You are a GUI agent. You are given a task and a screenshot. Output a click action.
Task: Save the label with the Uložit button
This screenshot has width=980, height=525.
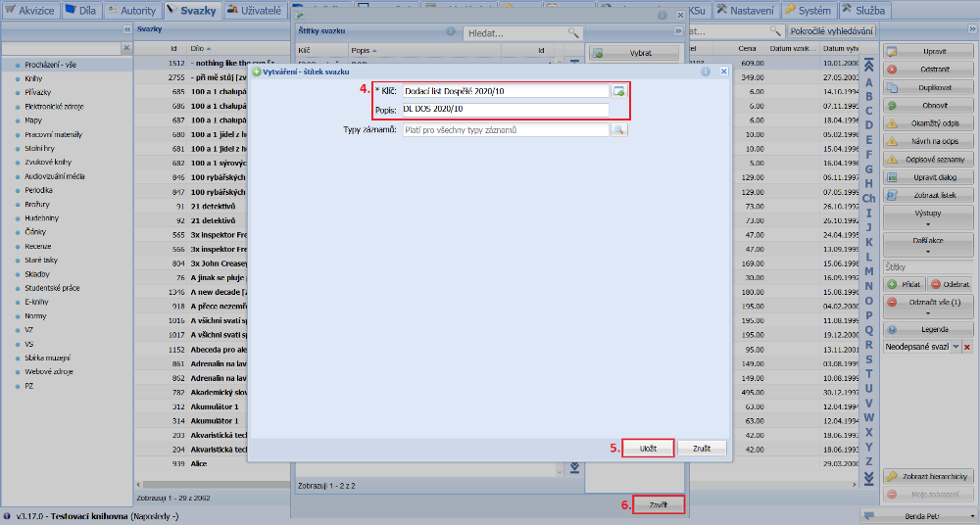click(x=647, y=448)
